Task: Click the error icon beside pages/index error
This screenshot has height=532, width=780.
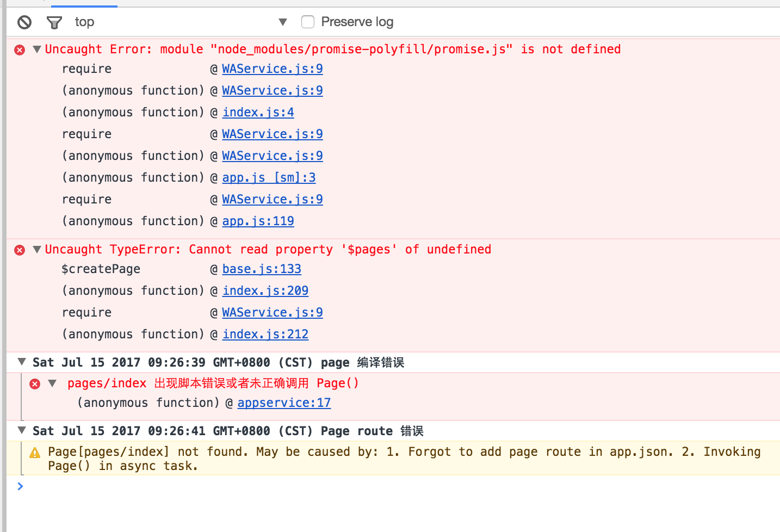Action: point(35,383)
